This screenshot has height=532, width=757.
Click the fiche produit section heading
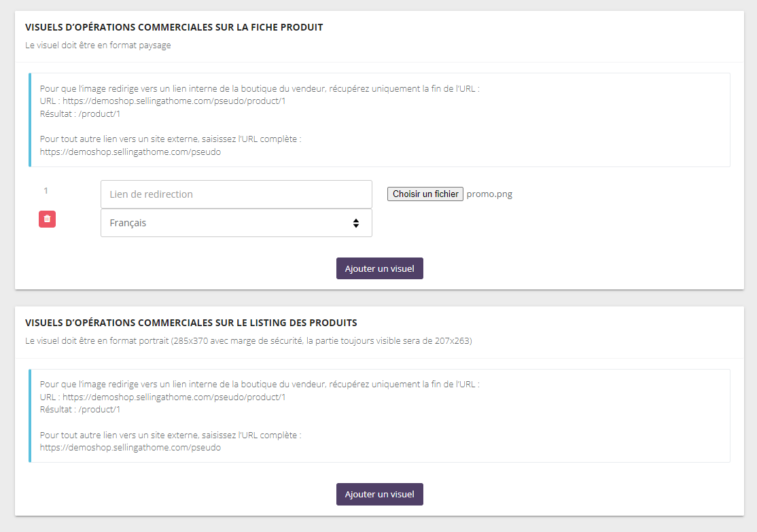[x=174, y=28]
